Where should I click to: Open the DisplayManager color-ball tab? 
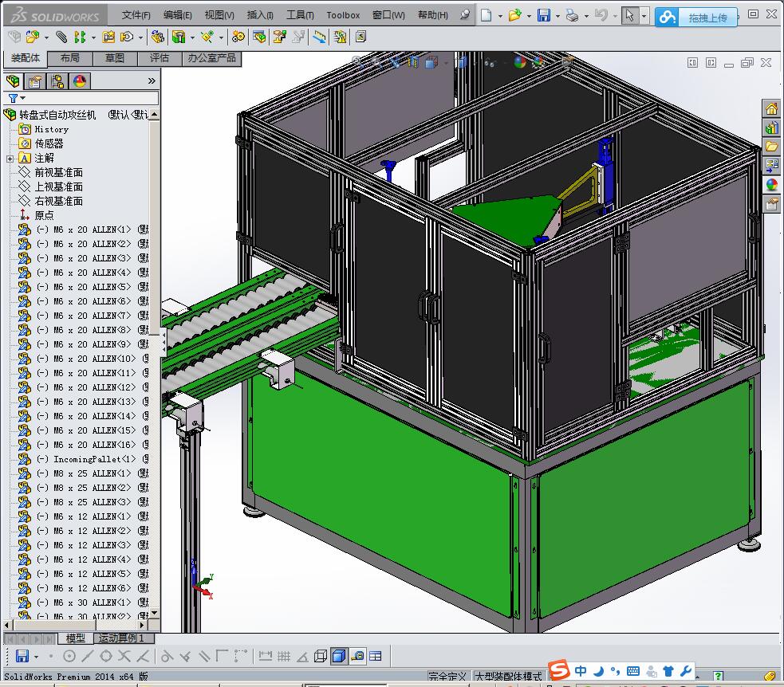[80, 81]
